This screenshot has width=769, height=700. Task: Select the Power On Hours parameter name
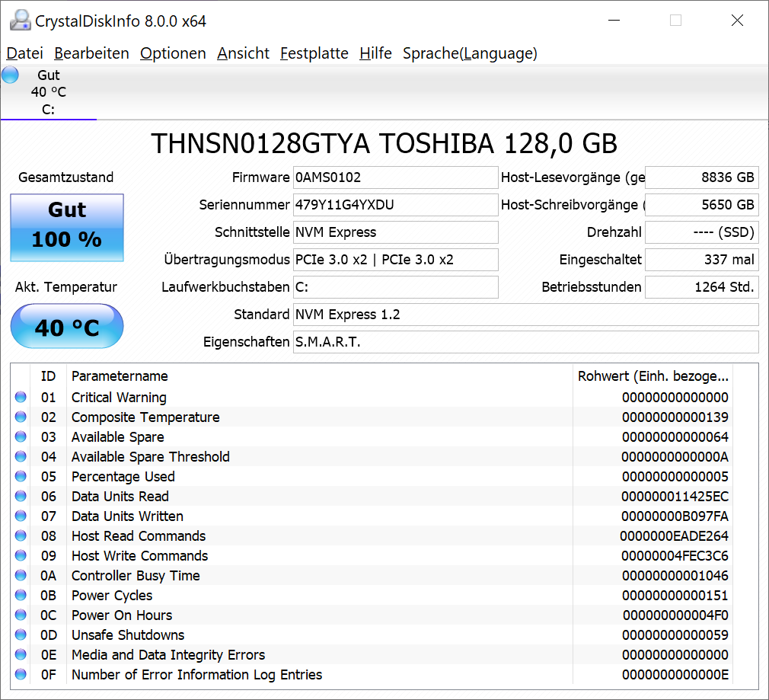122,615
